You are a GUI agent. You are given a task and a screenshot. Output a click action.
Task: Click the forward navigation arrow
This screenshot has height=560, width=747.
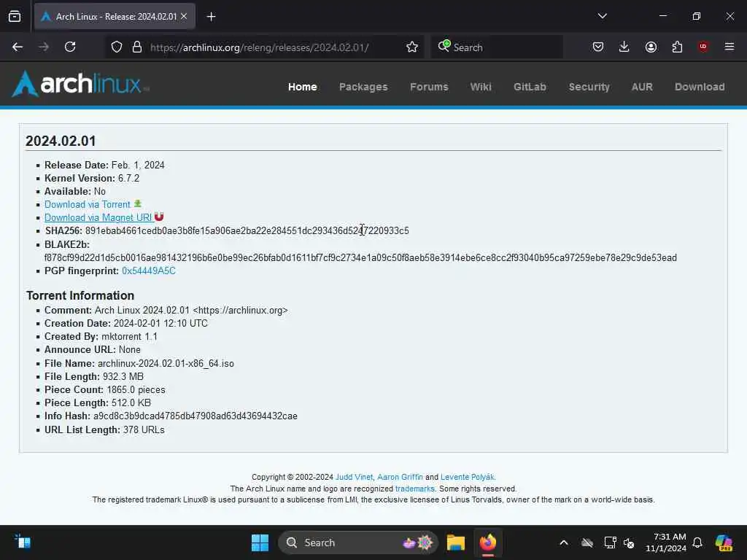click(x=44, y=47)
